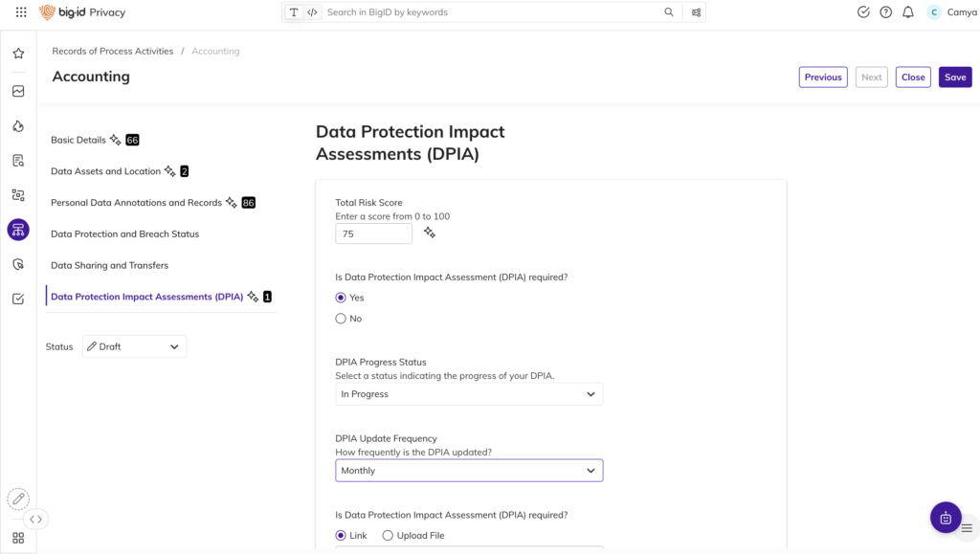Select Yes for DPIA required
Screen dimensions: 980x554
(x=341, y=298)
